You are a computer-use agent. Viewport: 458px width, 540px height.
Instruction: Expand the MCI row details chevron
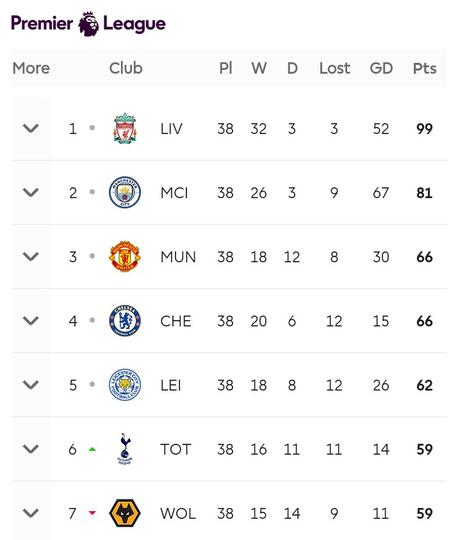tap(31, 192)
